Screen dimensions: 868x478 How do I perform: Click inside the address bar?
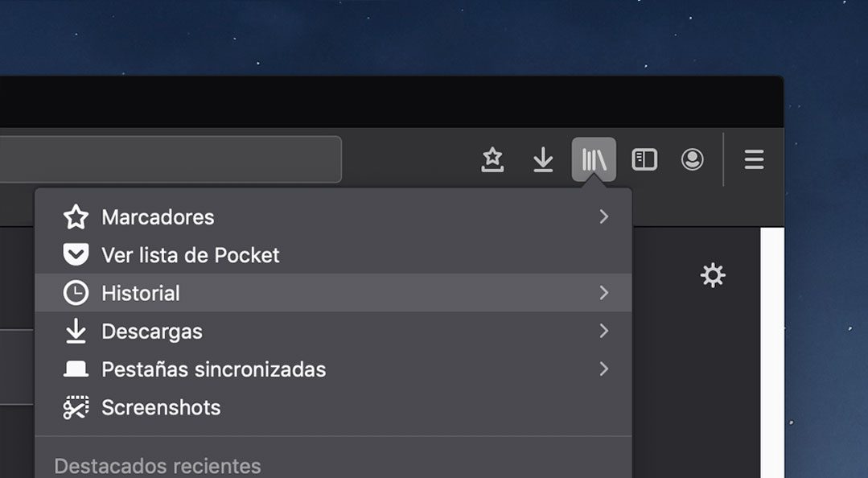click(169, 159)
